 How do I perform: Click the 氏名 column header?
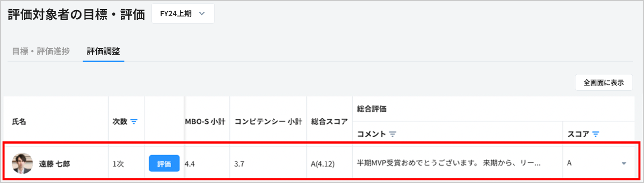click(19, 121)
